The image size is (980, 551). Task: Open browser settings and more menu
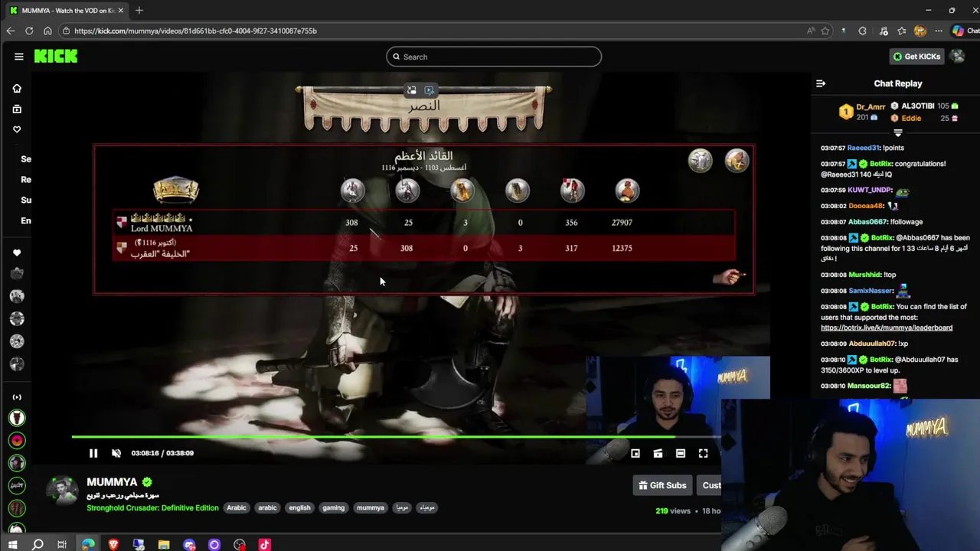tap(939, 31)
